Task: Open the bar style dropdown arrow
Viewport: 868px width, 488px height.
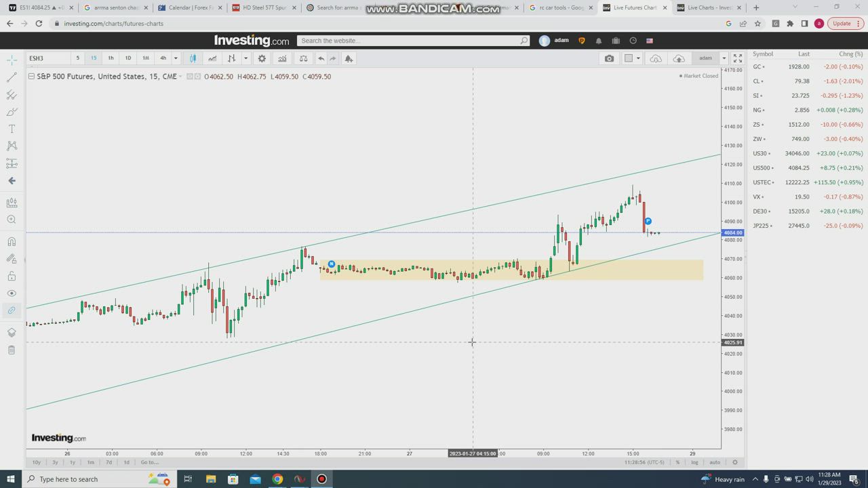Action: click(x=245, y=58)
